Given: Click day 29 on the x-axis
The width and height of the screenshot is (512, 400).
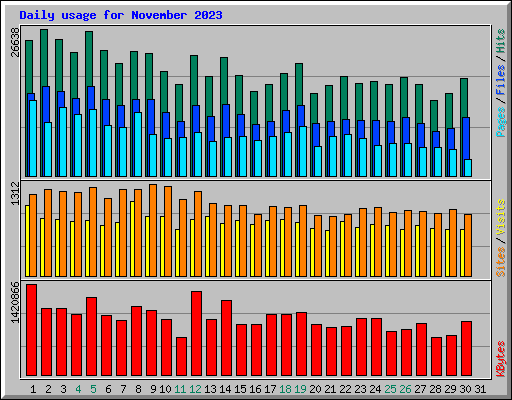Looking at the screenshot, I should pyautogui.click(x=450, y=389).
